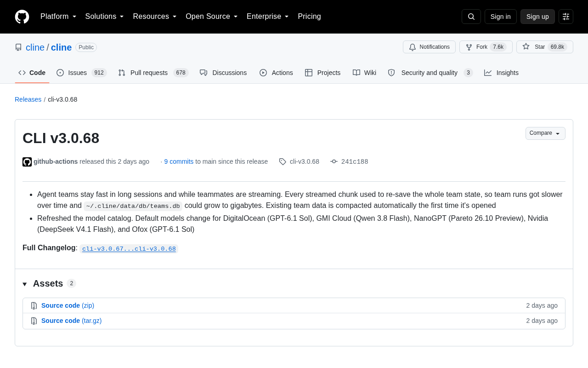The width and height of the screenshot is (588, 368).
Task: Open the appearance settings sliders icon
Action: tap(566, 17)
